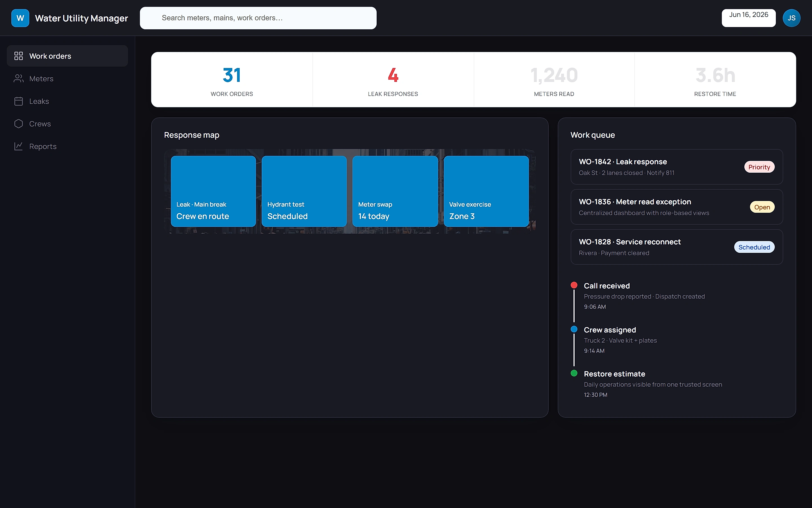The height and width of the screenshot is (508, 812).
Task: Open the Hydrant test Scheduled card
Action: 304,191
